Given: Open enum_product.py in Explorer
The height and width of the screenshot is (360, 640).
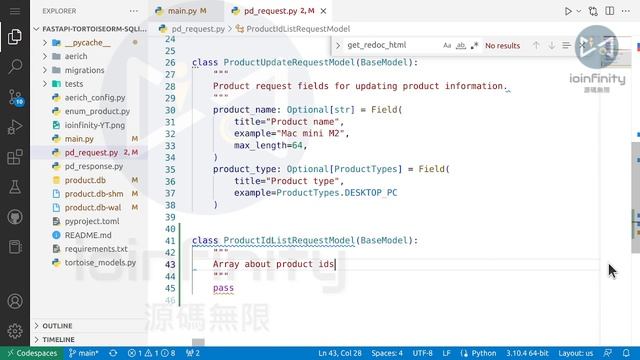Looking at the screenshot, I should pos(90,111).
